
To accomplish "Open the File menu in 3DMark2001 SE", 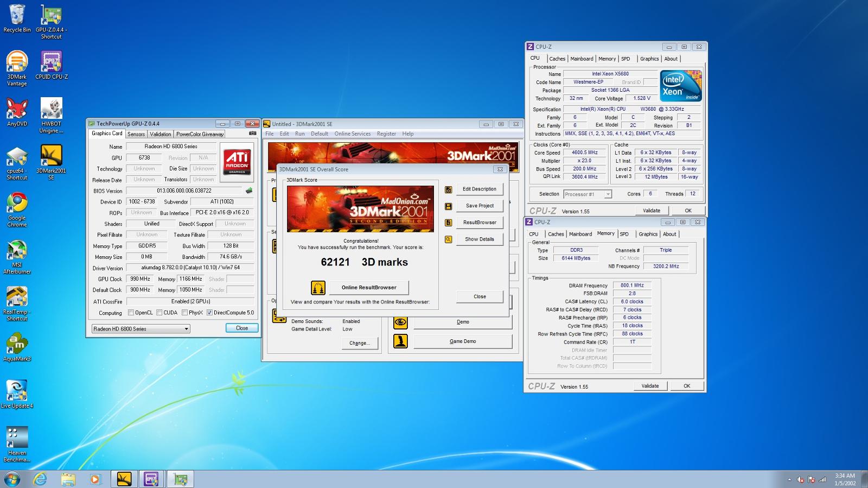I will [269, 134].
